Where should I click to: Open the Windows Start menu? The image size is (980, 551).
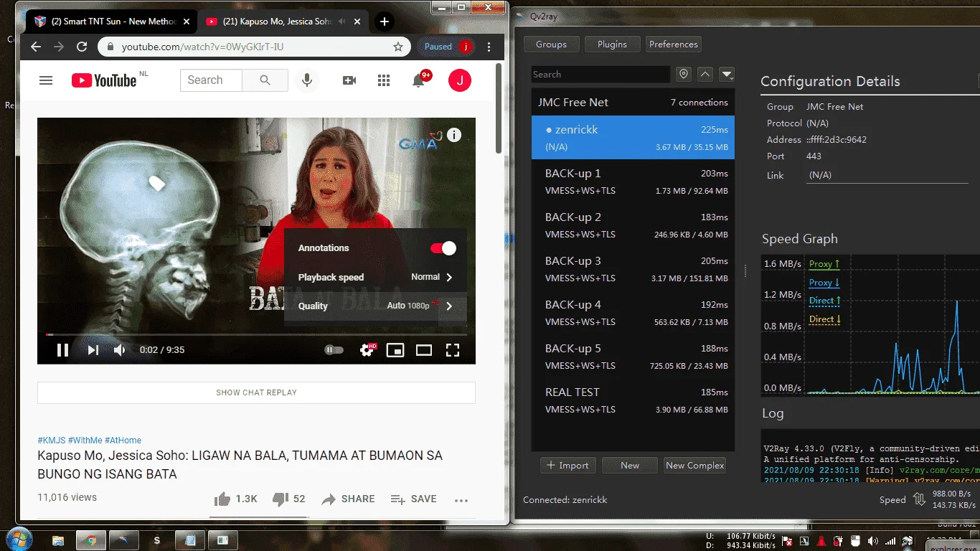18,540
